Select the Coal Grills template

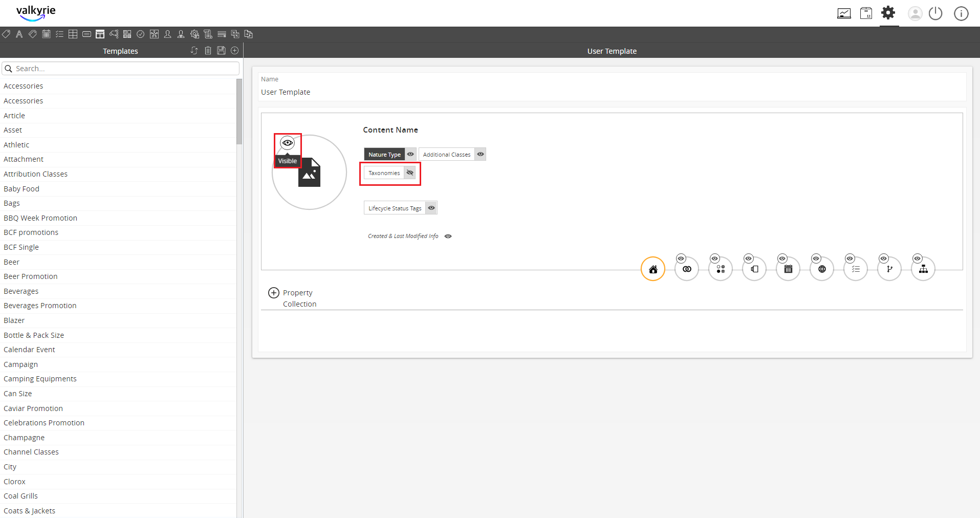118,496
